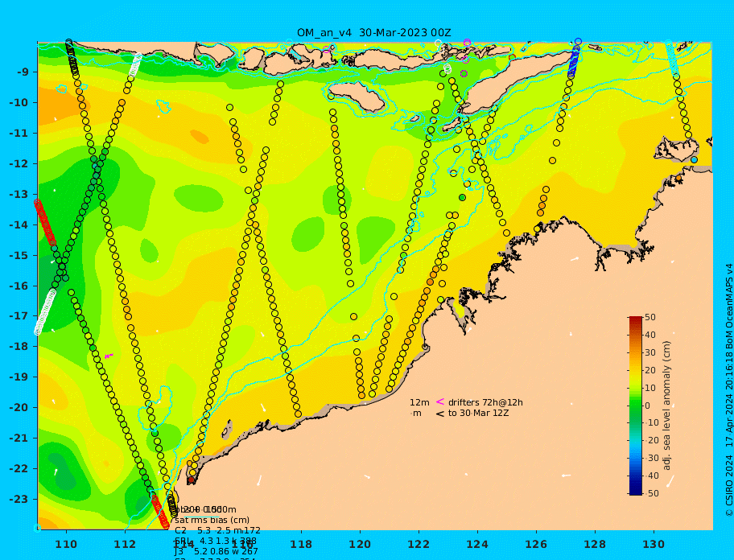Click the magenta arrow in the drifters legend
Image resolution: width=734 pixels, height=560 pixels.
click(440, 401)
